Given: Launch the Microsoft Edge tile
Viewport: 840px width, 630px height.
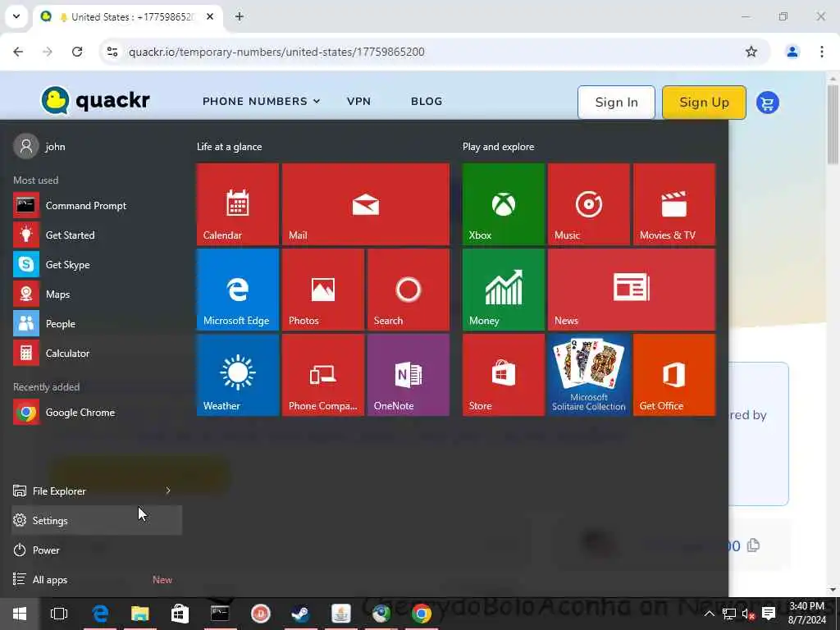Looking at the screenshot, I should coord(237,290).
